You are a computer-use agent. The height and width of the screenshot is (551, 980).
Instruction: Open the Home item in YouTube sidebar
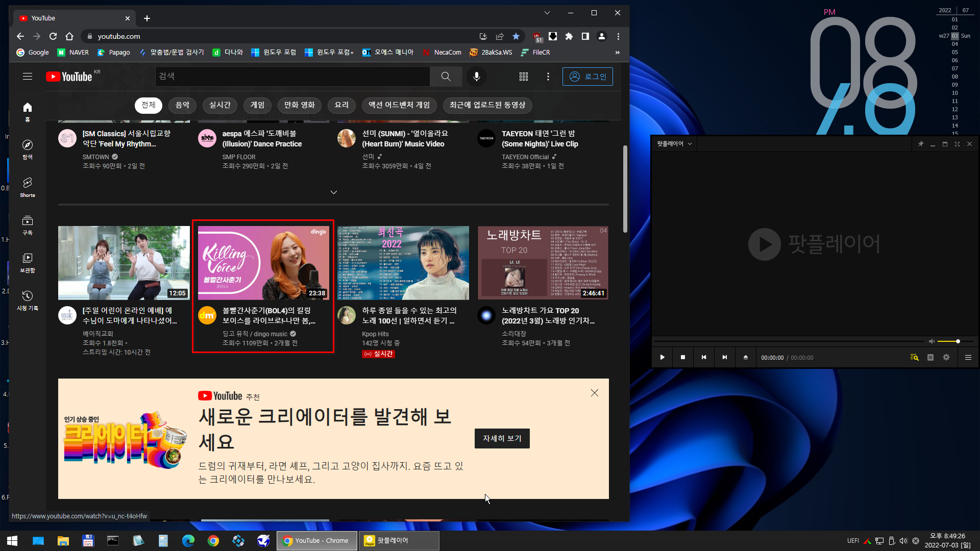point(28,112)
